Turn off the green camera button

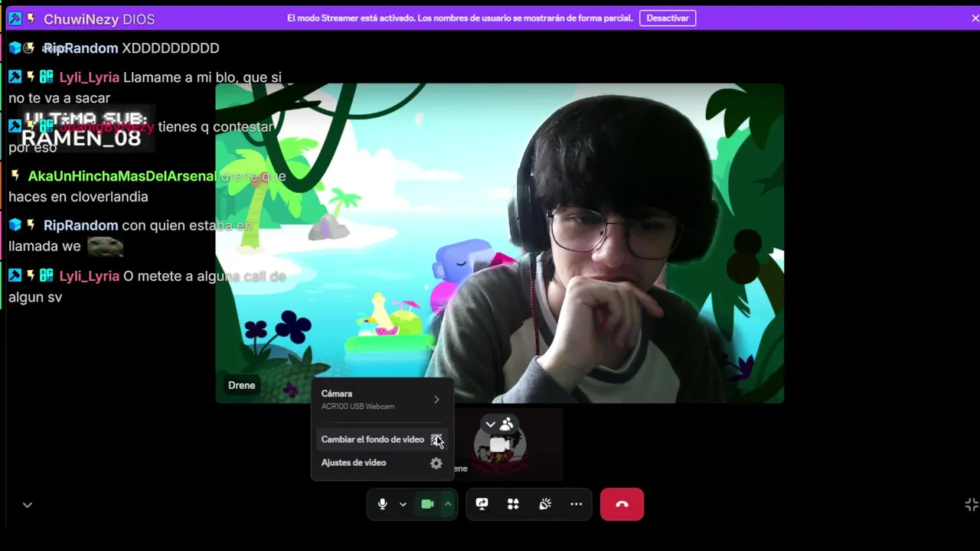427,504
